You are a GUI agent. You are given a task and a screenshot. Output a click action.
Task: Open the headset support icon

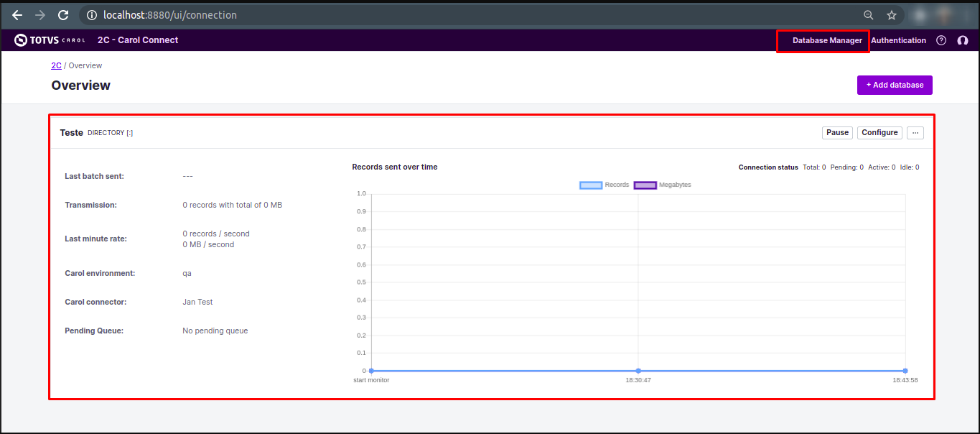tap(962, 40)
